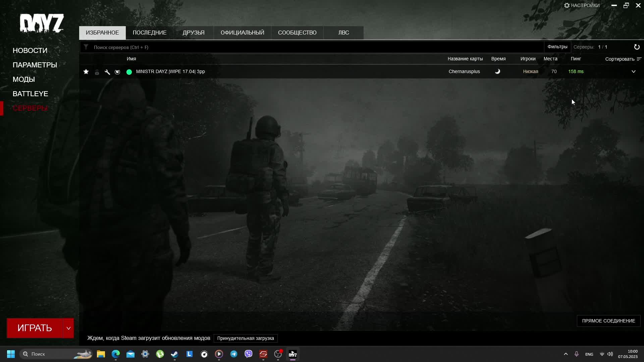Viewport: 644px width, 362px height.
Task: Star the MINISTR DAYZ server as favorite
Action: click(86, 71)
